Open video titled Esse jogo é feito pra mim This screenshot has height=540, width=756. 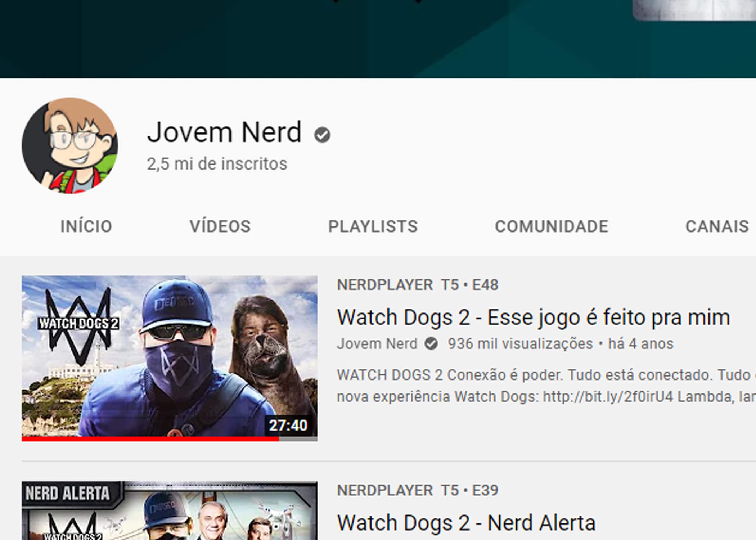pos(534,318)
